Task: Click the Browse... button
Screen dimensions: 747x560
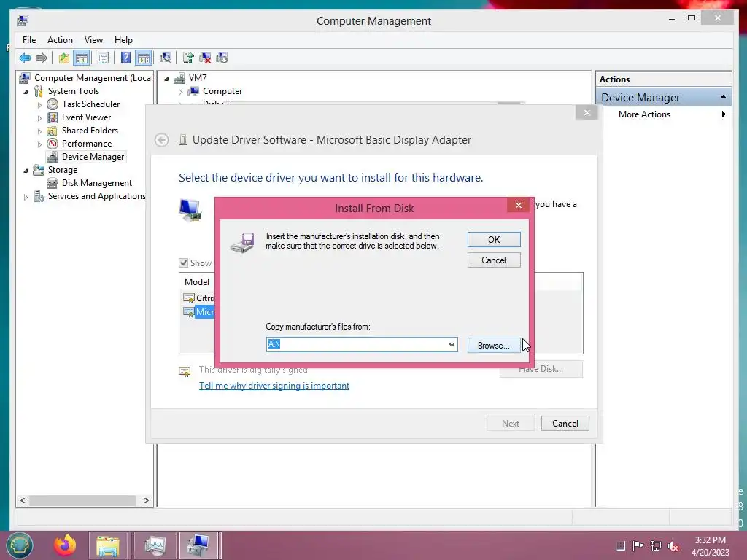Action: pyautogui.click(x=494, y=345)
